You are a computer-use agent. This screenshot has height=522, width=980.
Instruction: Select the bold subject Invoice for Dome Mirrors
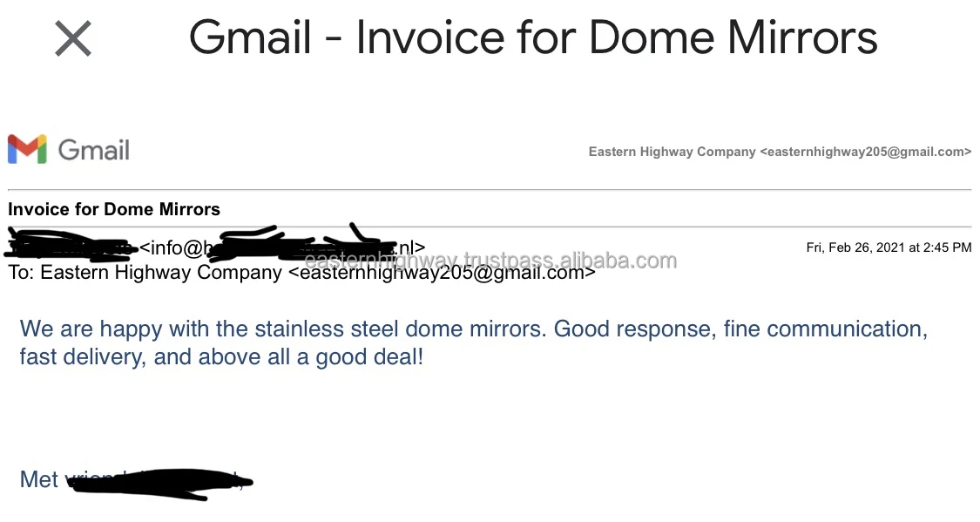[x=114, y=209]
